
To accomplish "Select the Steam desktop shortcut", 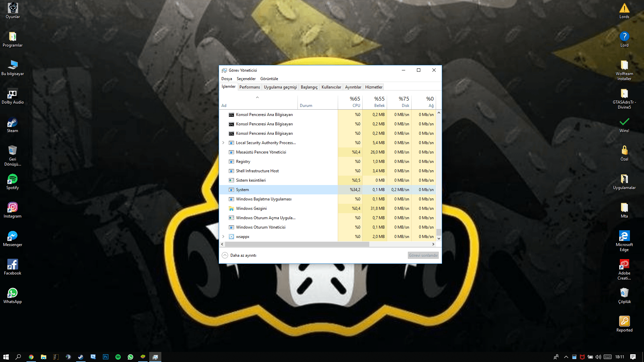I will [13, 125].
